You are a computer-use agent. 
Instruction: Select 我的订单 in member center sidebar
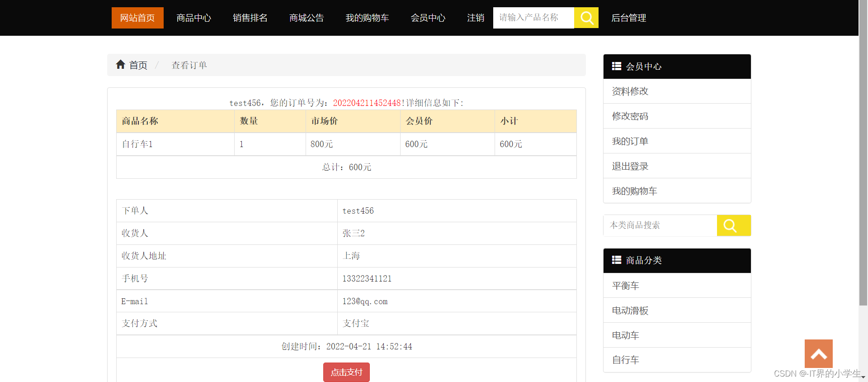[x=630, y=141]
